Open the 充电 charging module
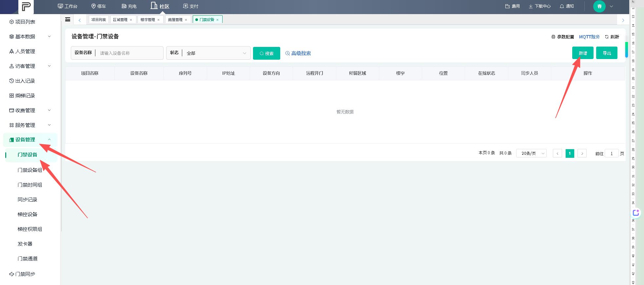Viewport: 644px width, 285px height. (x=129, y=6)
